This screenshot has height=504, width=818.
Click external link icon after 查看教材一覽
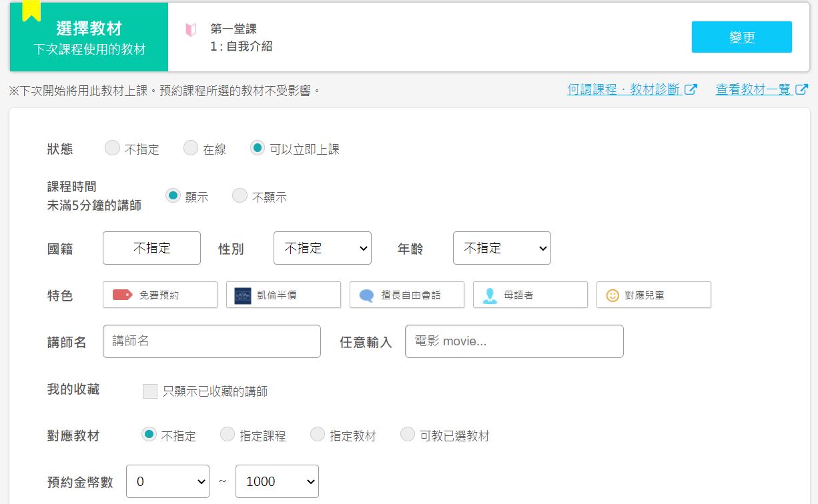802,89
